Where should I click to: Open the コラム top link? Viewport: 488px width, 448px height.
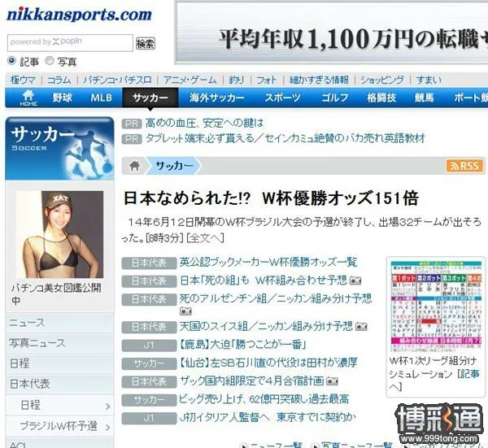click(59, 80)
